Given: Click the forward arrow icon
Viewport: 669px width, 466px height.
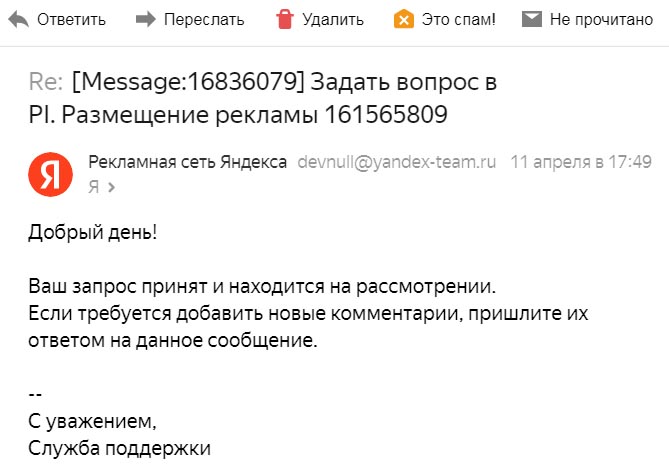Looking at the screenshot, I should click(x=145, y=19).
